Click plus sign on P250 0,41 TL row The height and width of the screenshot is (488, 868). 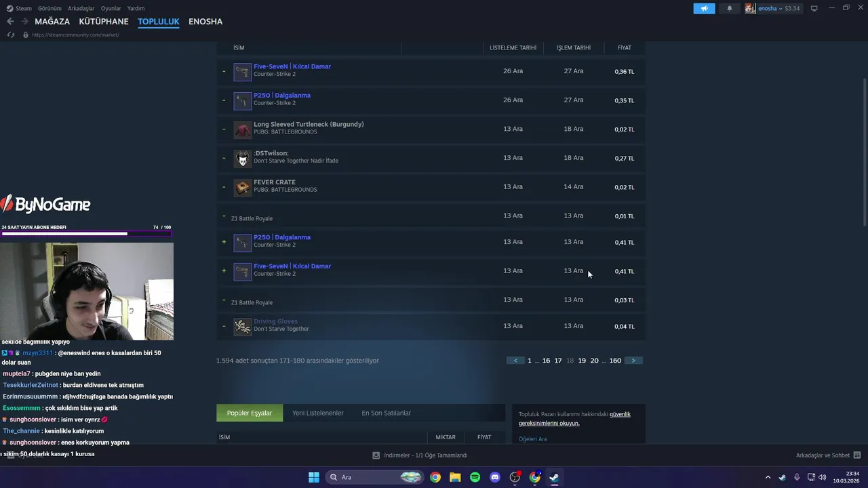click(x=224, y=242)
